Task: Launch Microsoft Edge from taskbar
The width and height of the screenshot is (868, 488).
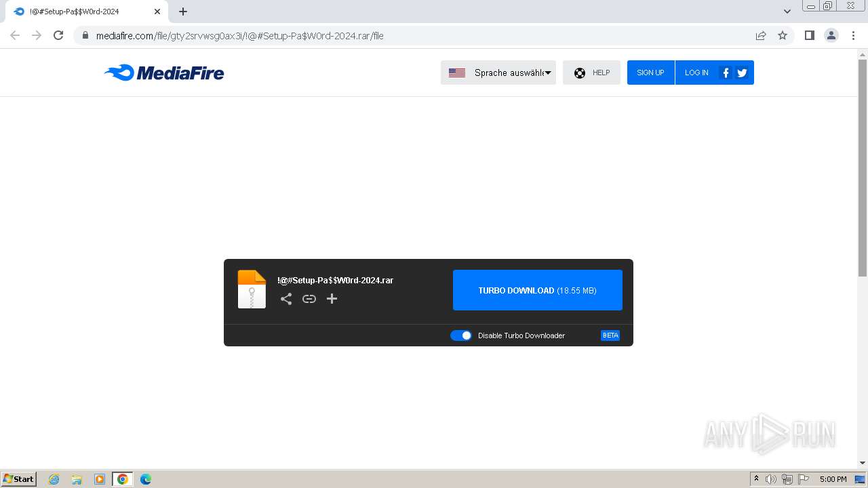Action: pyautogui.click(x=146, y=479)
